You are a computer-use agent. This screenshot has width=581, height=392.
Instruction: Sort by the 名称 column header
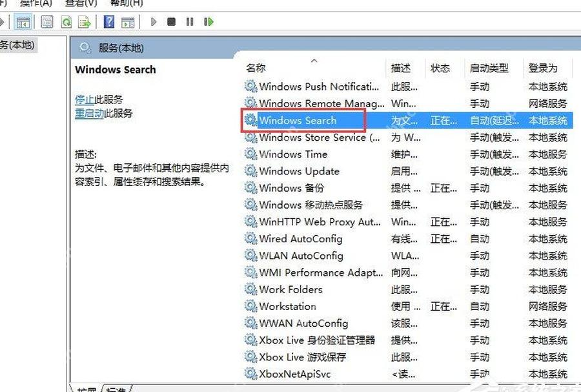click(256, 68)
